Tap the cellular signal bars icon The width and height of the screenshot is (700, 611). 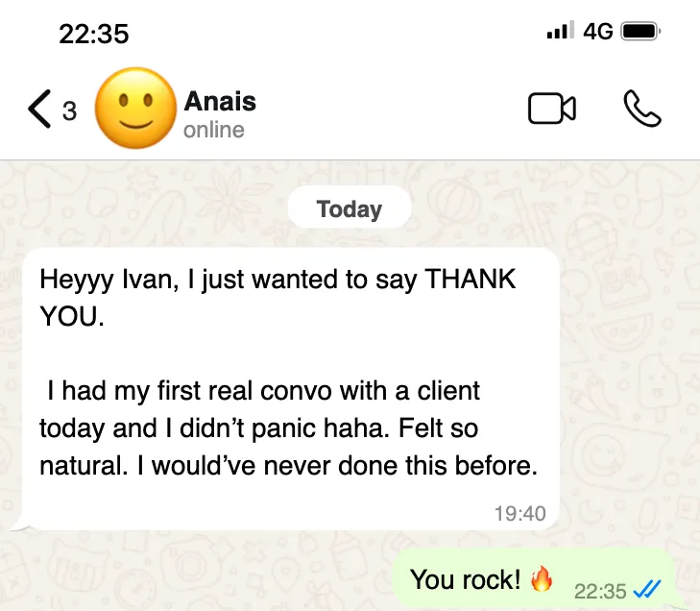coord(561,30)
